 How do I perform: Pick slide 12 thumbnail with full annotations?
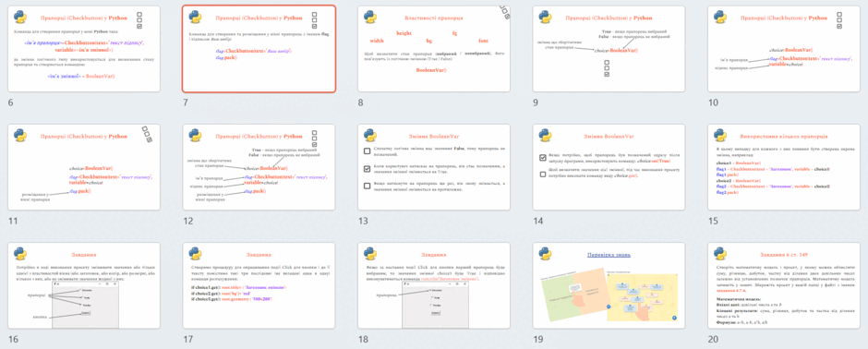click(259, 167)
